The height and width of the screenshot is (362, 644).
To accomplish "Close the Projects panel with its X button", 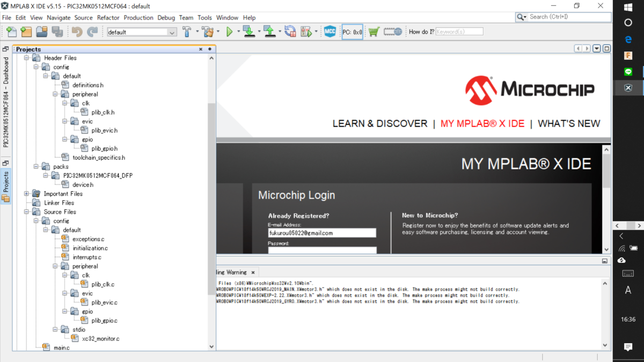I will [x=201, y=49].
